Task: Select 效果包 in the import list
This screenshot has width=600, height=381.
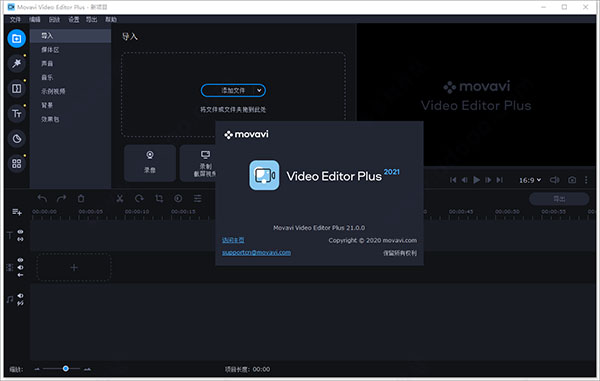Action: pyautogui.click(x=70, y=119)
